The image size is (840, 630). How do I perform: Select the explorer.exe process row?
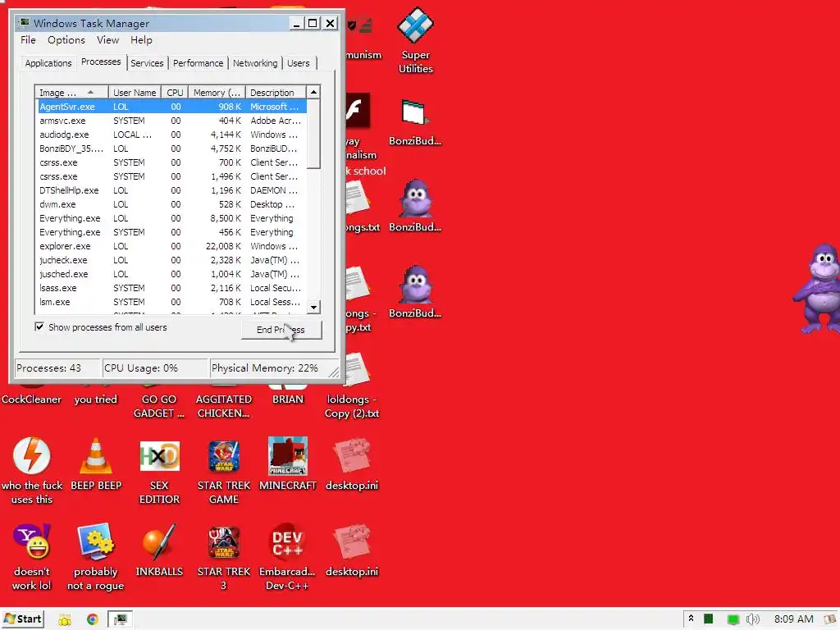click(x=171, y=246)
